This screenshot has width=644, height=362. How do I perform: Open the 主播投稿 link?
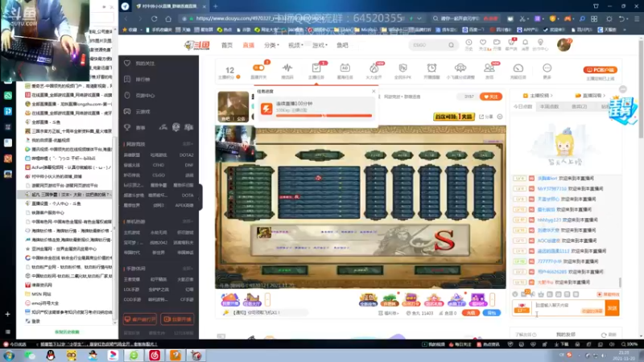click(x=538, y=95)
